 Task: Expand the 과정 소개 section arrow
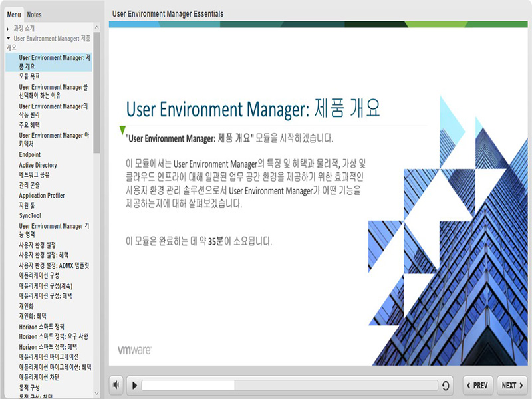click(x=8, y=29)
